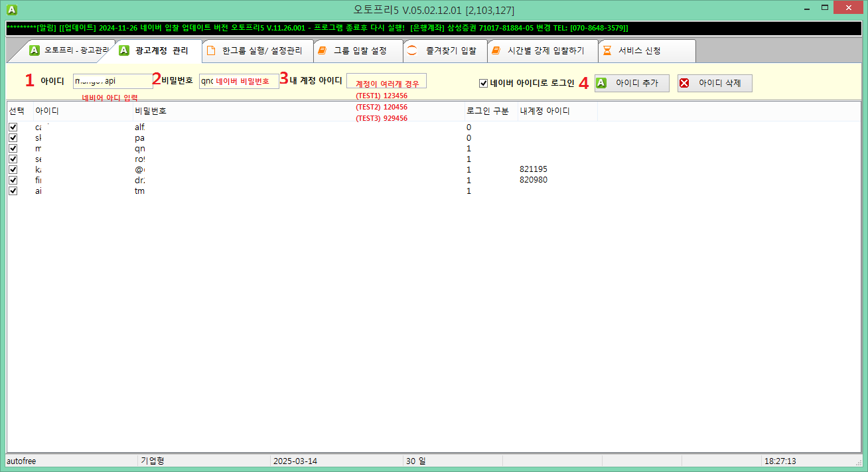Click the 아이디 input field
The width and height of the screenshot is (868, 472).
(112, 80)
